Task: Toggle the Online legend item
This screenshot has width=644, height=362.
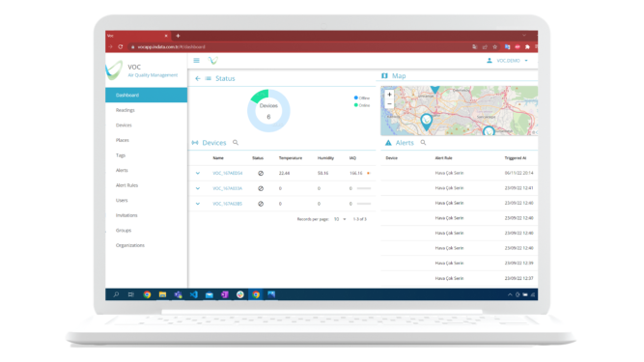Action: [362, 105]
